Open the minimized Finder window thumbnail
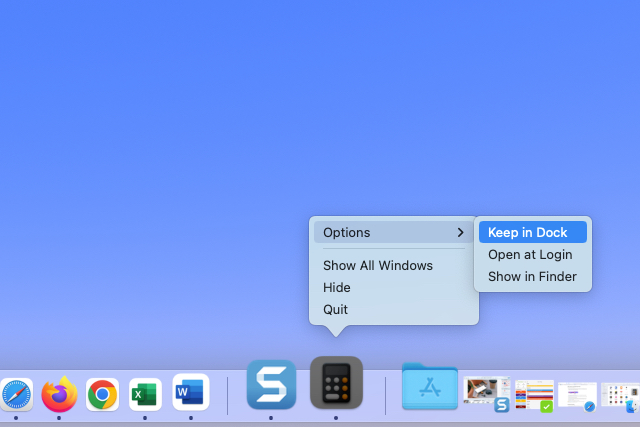Image resolution: width=640 pixels, height=427 pixels. point(620,396)
